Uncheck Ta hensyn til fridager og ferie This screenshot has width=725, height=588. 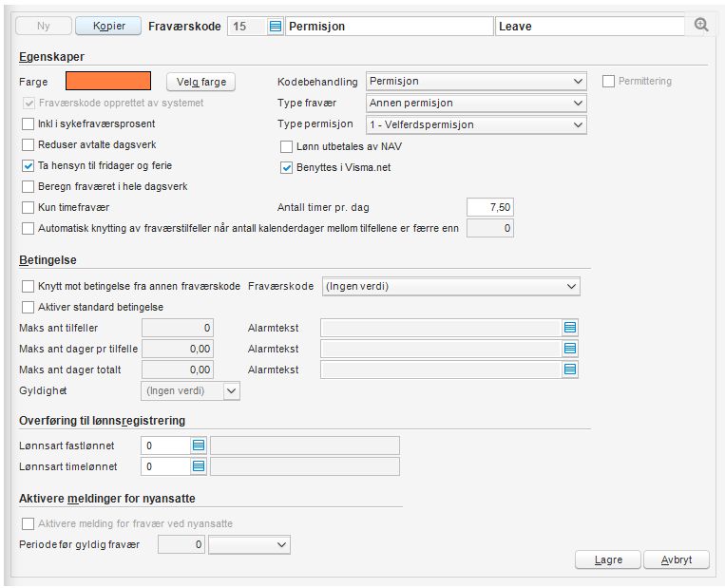[29, 165]
